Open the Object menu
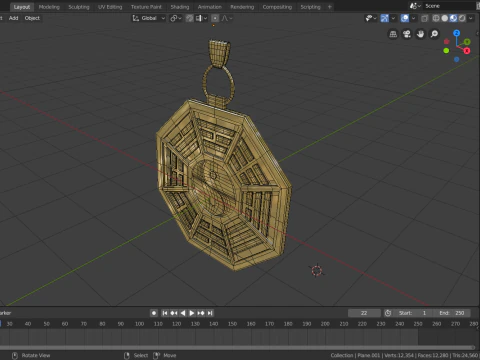The width and height of the screenshot is (480, 360). [x=32, y=18]
